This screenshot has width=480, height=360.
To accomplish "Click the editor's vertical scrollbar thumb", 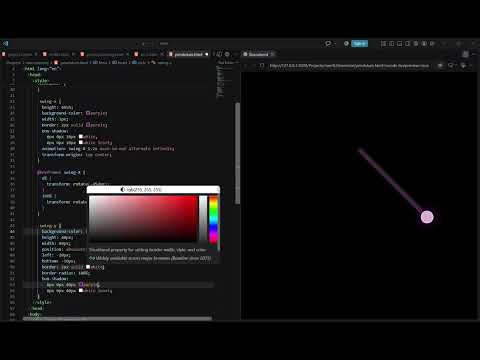I will 238,153.
